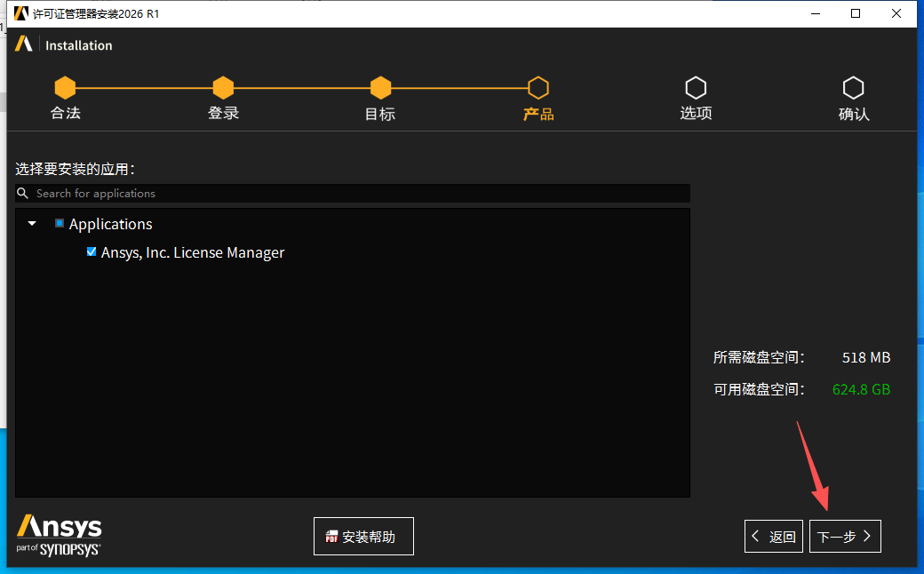
Task: Click the PDF icon on 安装帮助 button
Action: tap(333, 536)
